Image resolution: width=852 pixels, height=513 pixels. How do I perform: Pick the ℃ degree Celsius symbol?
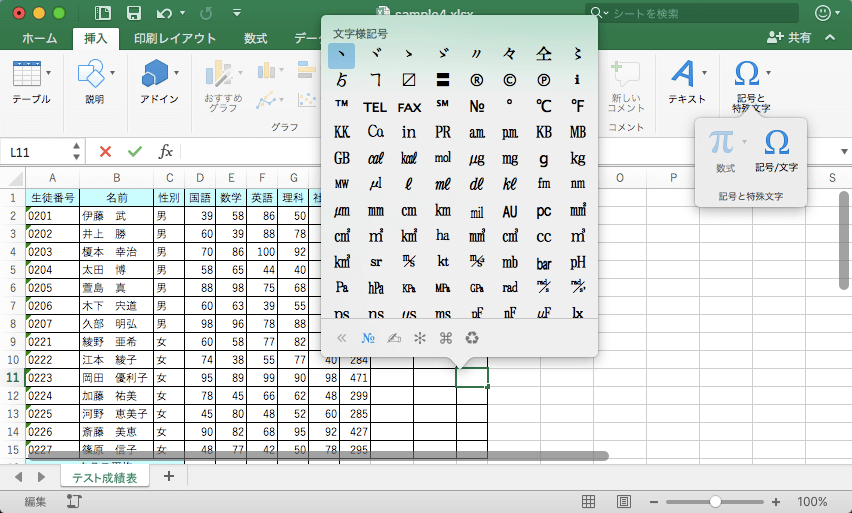click(x=543, y=106)
